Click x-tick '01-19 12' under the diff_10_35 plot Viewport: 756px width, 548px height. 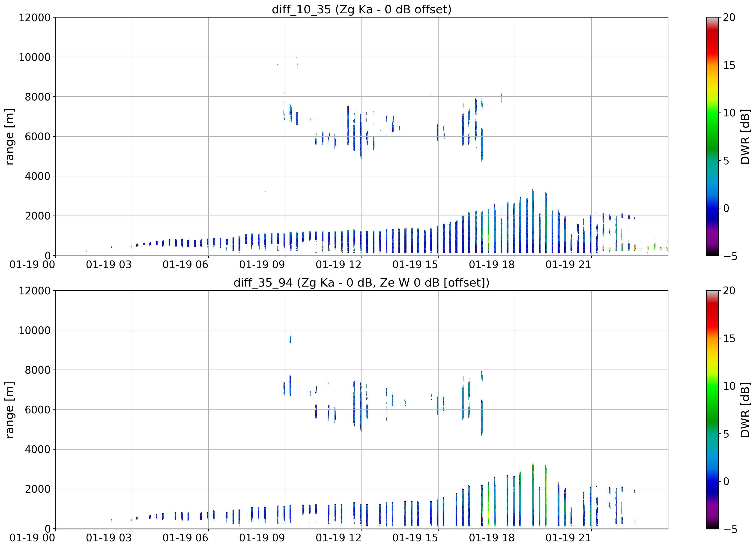click(x=339, y=265)
